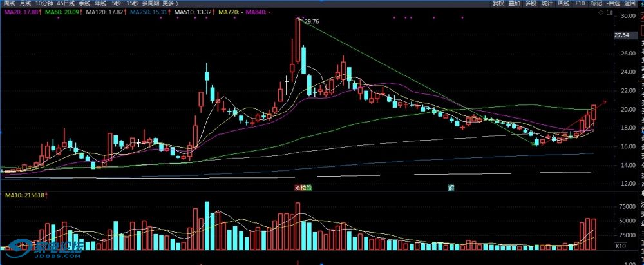
Task: Select the 月线 monthly period tab
Action: click(x=25, y=3)
